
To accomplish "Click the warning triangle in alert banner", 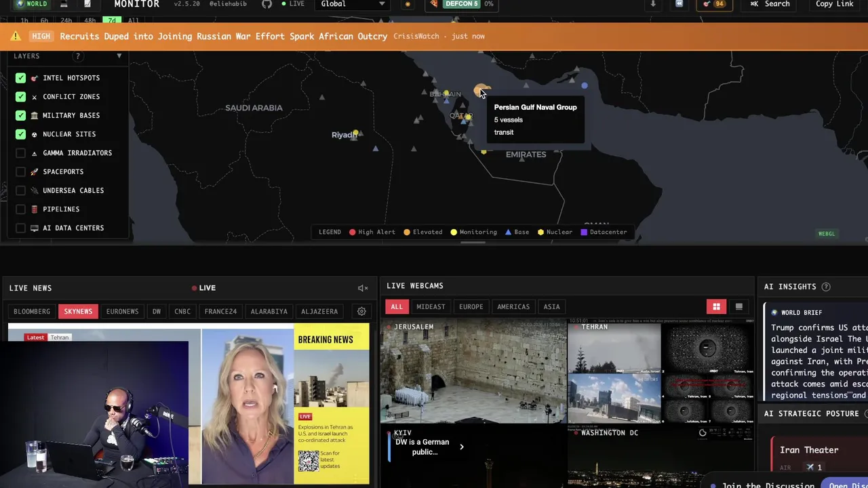I will pos(16,36).
